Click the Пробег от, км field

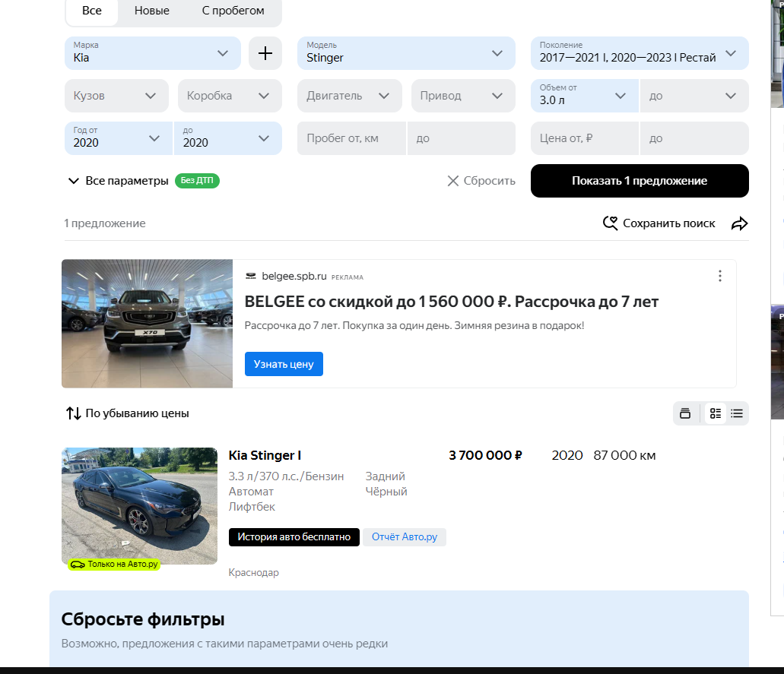pos(351,138)
